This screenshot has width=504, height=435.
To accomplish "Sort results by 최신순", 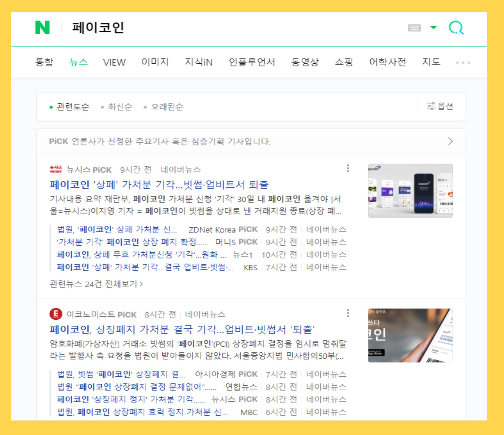I will [x=117, y=107].
